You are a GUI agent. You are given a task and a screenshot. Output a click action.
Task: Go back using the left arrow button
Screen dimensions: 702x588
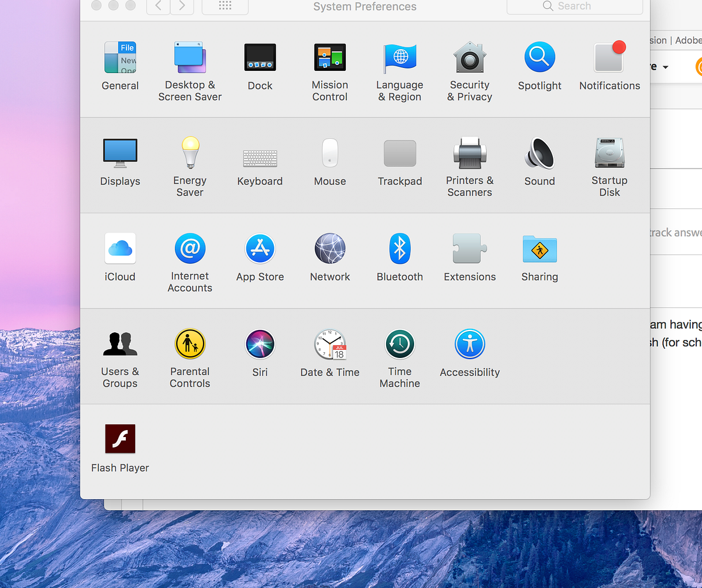tap(157, 6)
